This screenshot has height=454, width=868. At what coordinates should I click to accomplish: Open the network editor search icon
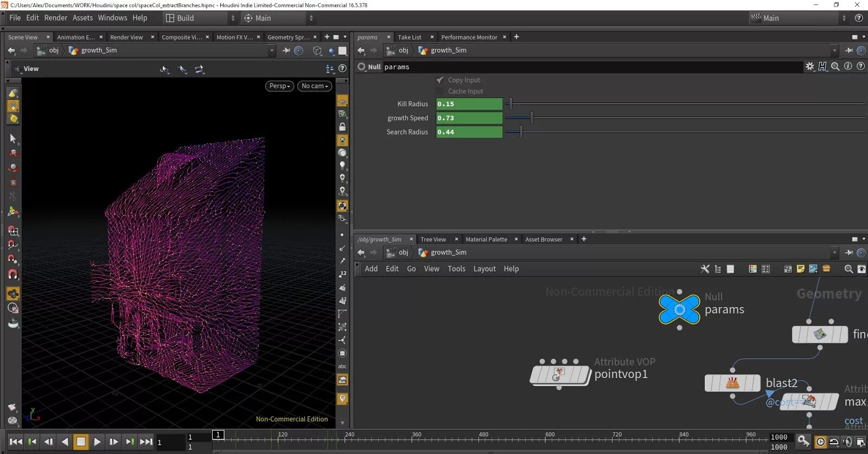(x=848, y=269)
